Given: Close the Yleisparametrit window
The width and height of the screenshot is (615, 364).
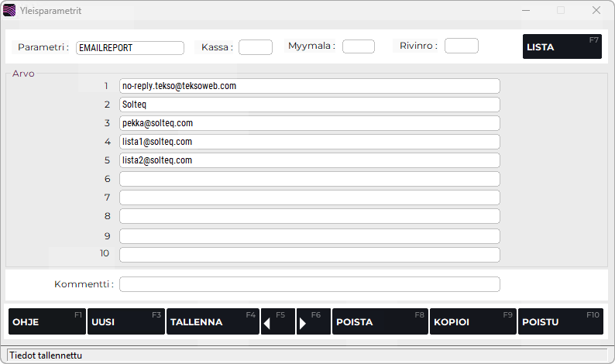Looking at the screenshot, I should [x=596, y=10].
